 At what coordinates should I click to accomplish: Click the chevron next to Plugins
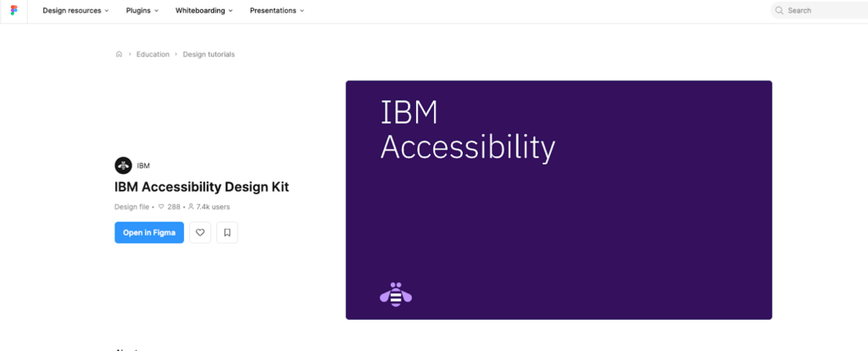coord(157,10)
